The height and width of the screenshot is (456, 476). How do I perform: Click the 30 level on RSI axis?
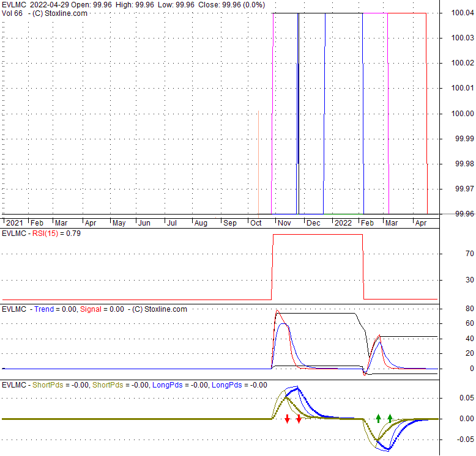[470, 280]
